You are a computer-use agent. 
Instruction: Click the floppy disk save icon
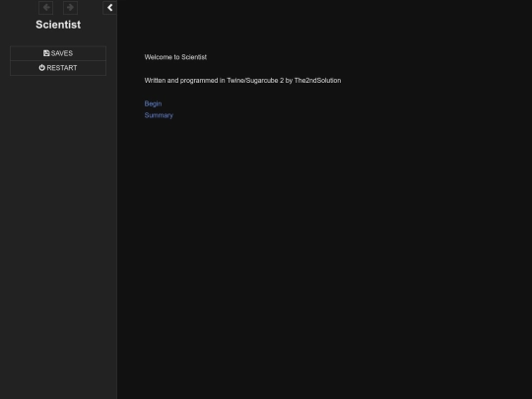[46, 53]
